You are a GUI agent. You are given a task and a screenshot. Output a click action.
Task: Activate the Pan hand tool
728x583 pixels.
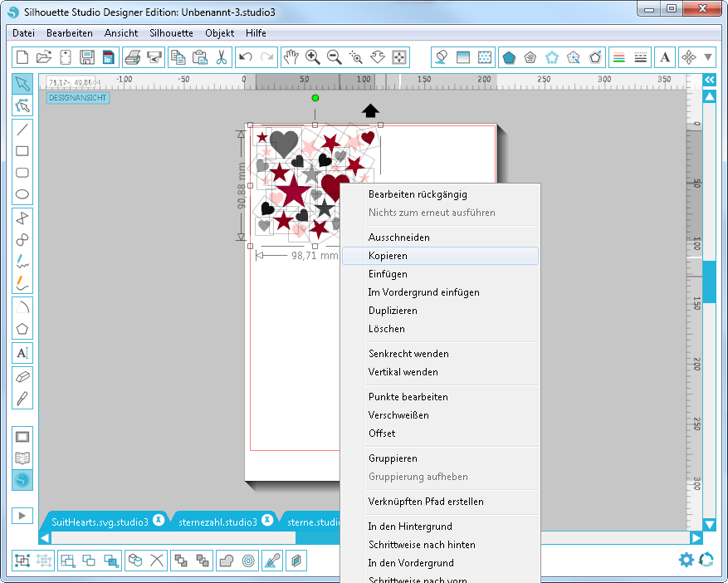point(291,57)
